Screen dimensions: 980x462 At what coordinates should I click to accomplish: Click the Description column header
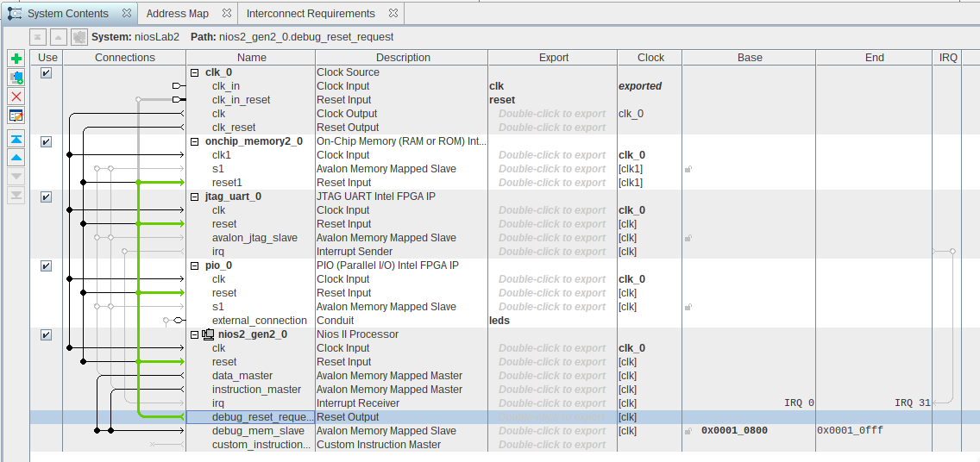pyautogui.click(x=403, y=58)
